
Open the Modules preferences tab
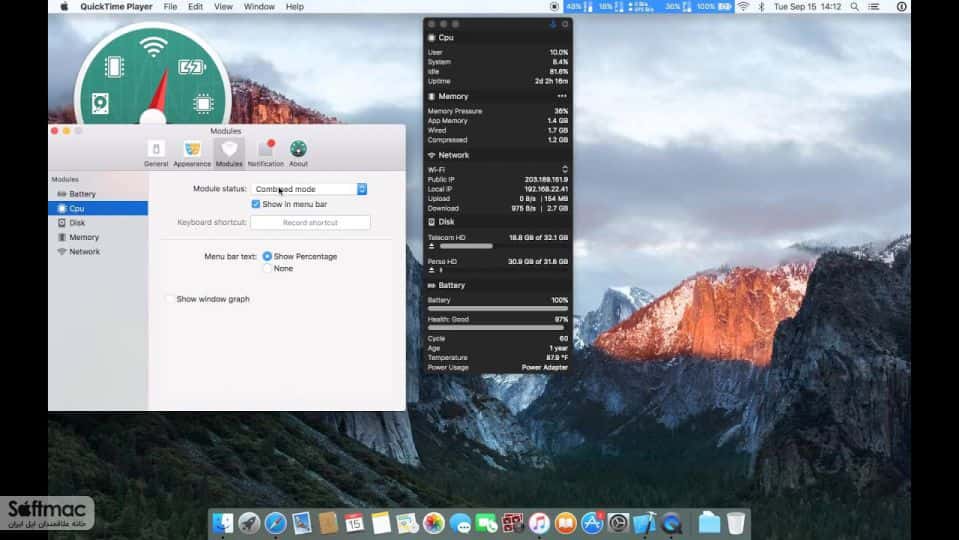click(x=229, y=153)
